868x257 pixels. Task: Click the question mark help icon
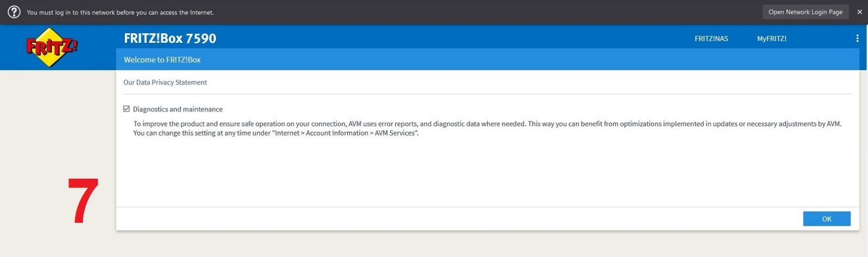14,12
